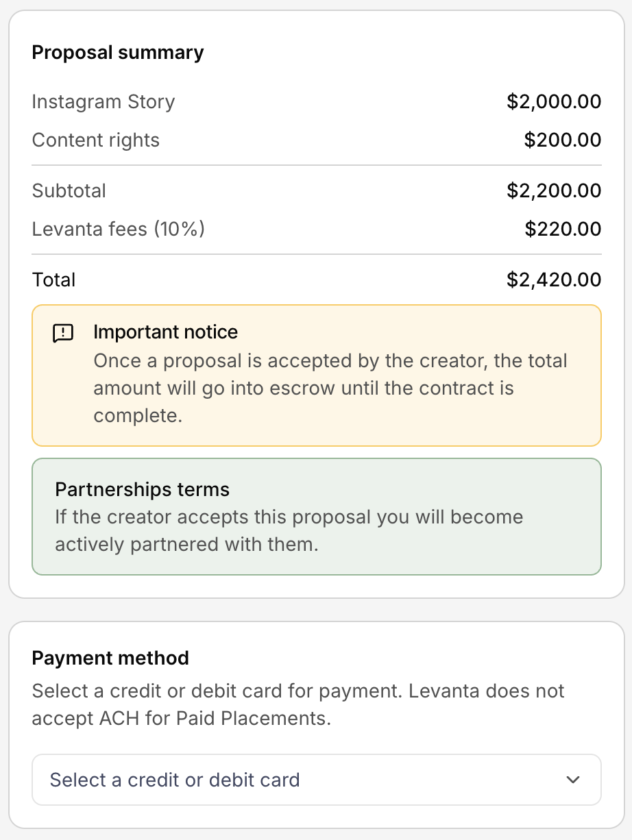Viewport: 632px width, 840px height.
Task: Click the $2,420.00 total amount
Action: [554, 280]
